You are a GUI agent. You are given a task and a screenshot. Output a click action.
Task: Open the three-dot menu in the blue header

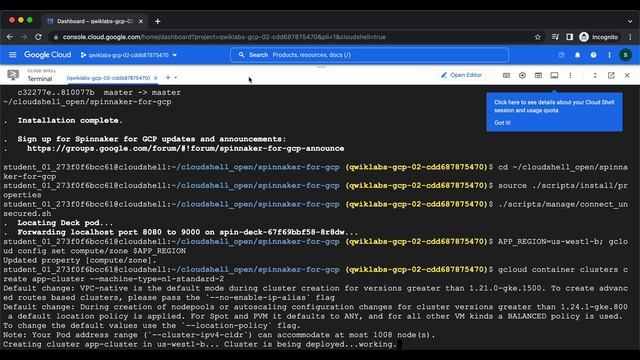click(609, 55)
